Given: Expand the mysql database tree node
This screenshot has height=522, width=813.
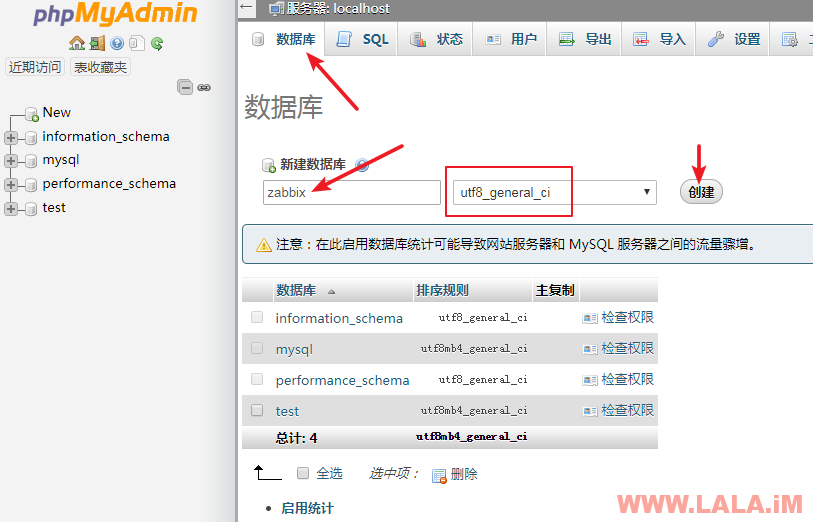Looking at the screenshot, I should point(12,161).
